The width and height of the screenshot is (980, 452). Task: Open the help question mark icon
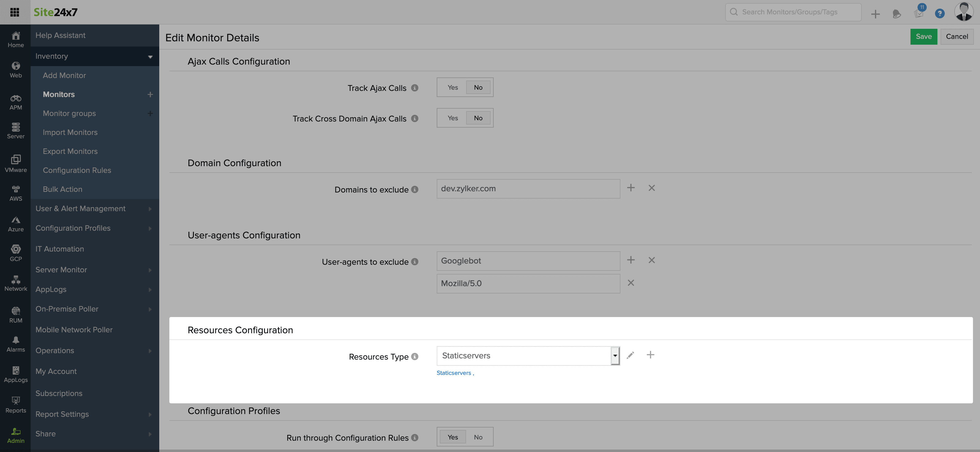(940, 14)
